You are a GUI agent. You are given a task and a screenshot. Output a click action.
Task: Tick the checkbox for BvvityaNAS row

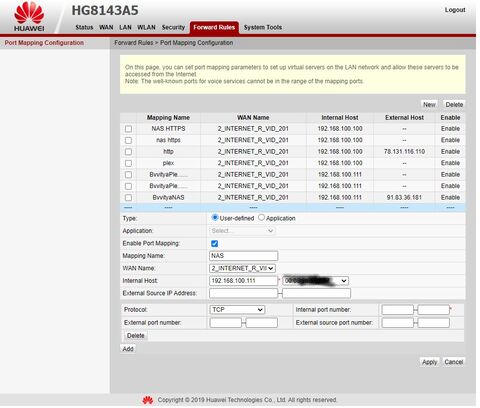[128, 198]
